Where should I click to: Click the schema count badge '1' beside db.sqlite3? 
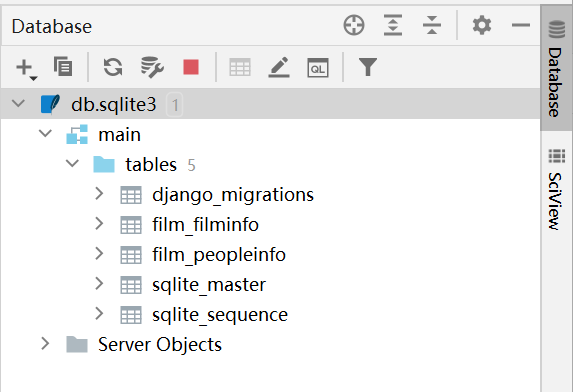(x=175, y=105)
